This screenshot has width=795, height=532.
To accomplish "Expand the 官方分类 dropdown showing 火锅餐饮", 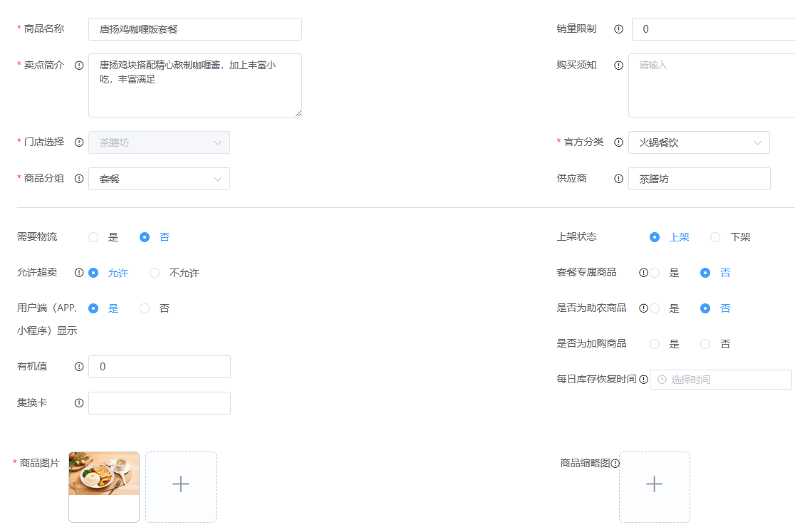I will (x=698, y=142).
